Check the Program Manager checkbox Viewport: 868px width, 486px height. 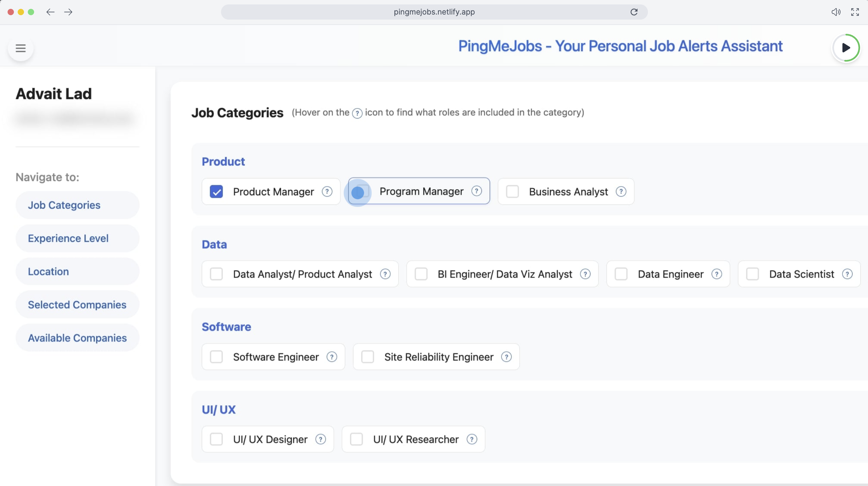click(x=362, y=191)
